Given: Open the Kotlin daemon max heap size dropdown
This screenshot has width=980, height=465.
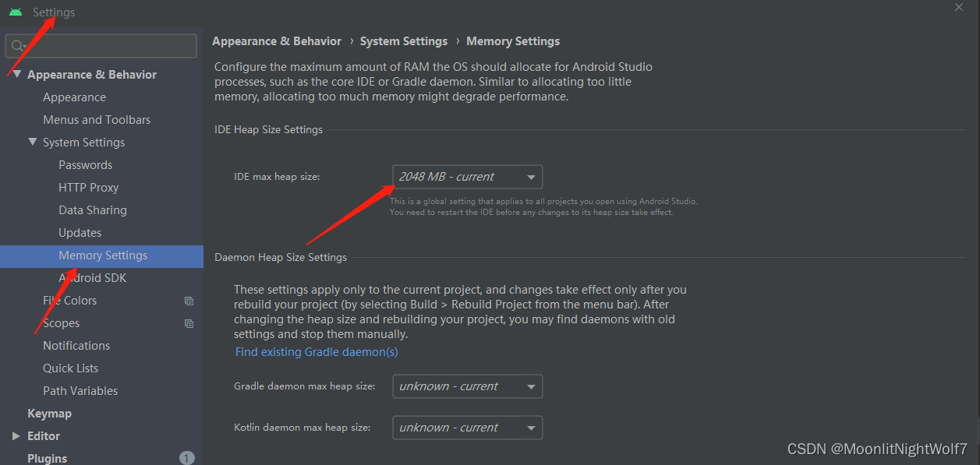Looking at the screenshot, I should (468, 428).
